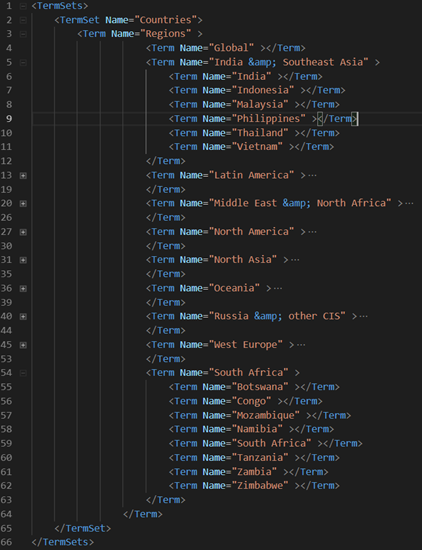422x550 pixels.
Task: Click the "Zimbabwe" term name
Action: pyautogui.click(x=260, y=486)
